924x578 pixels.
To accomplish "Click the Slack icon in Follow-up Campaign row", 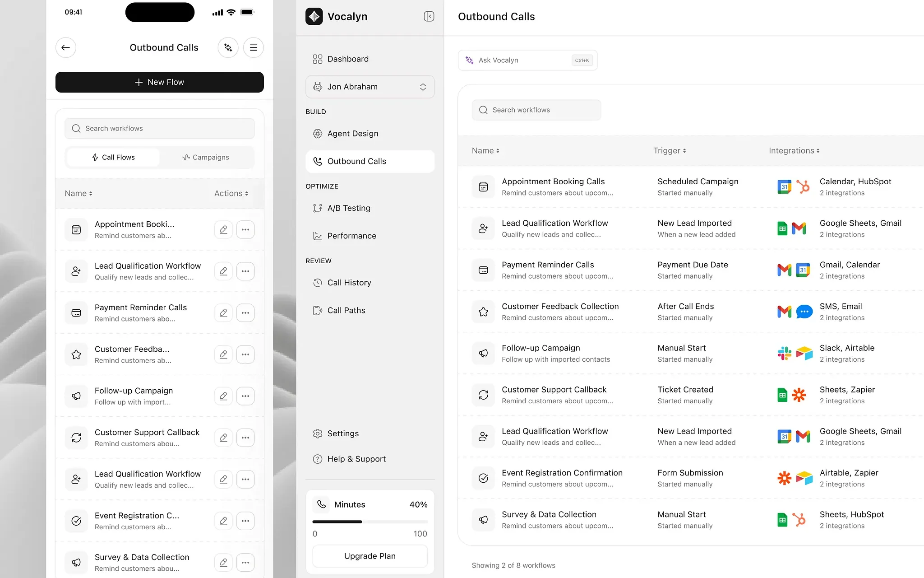I will 785,353.
